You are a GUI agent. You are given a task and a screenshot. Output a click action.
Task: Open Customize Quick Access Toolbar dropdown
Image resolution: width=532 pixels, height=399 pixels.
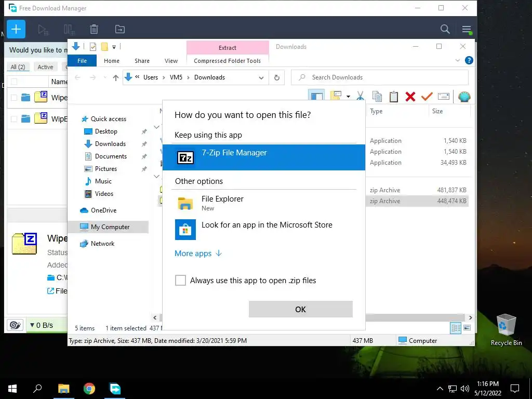114,47
